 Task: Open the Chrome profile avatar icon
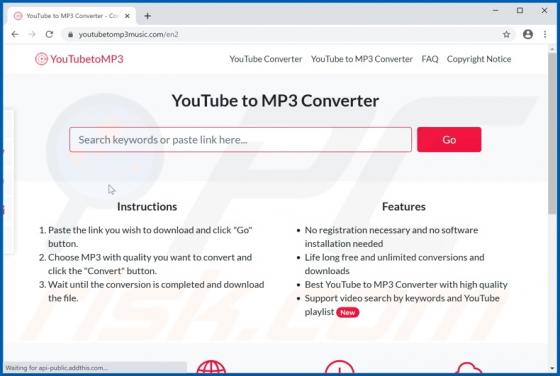coord(528,34)
